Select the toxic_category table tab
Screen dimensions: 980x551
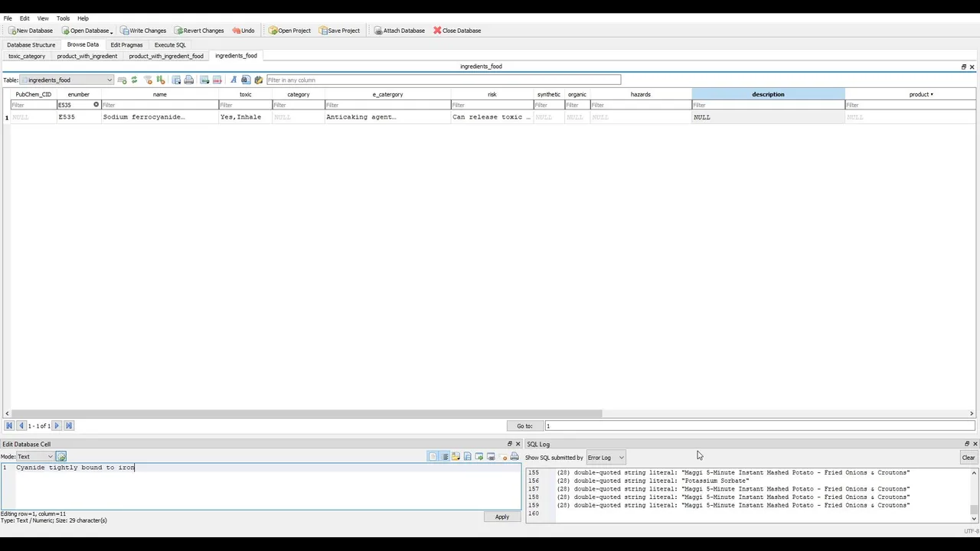(27, 56)
